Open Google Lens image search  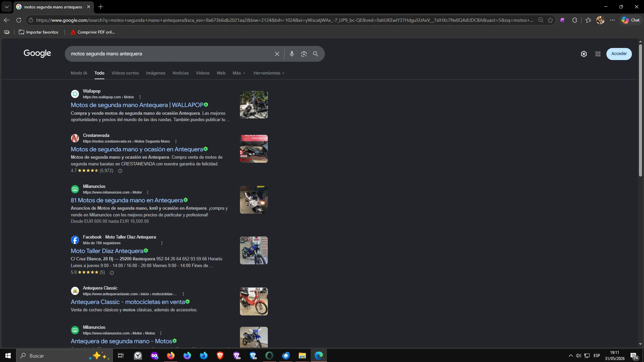pyautogui.click(x=304, y=54)
